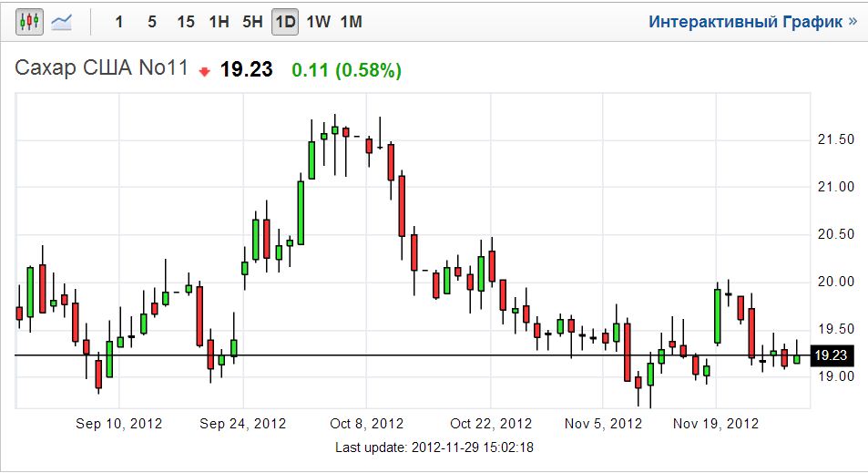This screenshot has width=868, height=473.
Task: Switch to candlestick chart type
Action: point(29,22)
